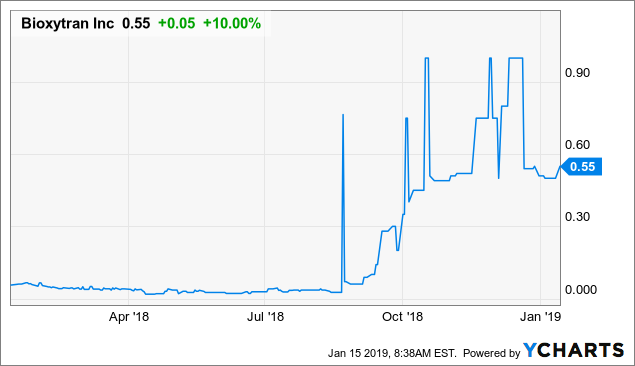
Task: Click the last 0.55 price value in header
Action: click(136, 23)
